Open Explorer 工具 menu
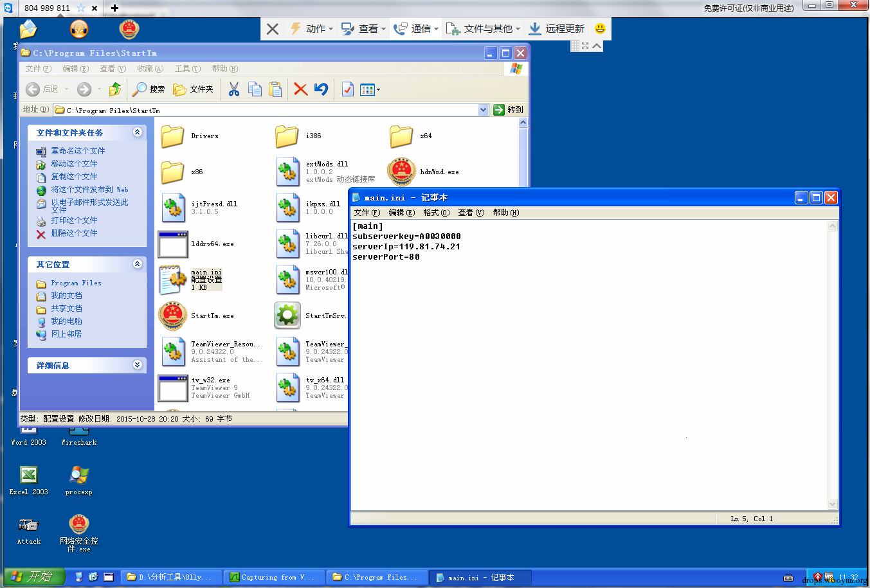Viewport: 870px width, 588px height. click(187, 69)
